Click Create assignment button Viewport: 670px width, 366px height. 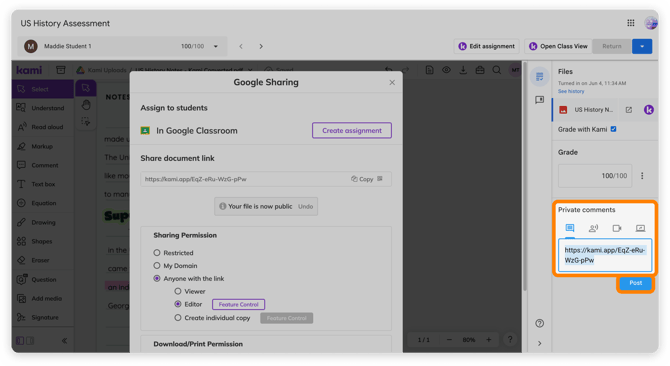[352, 131]
